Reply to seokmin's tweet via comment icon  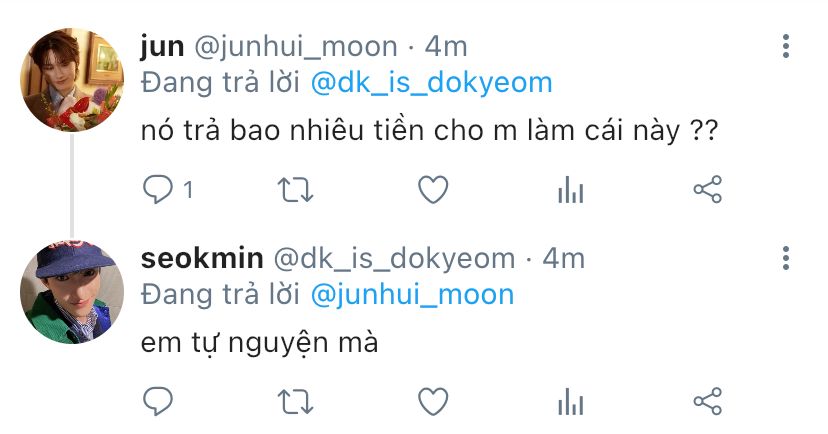pos(158,401)
